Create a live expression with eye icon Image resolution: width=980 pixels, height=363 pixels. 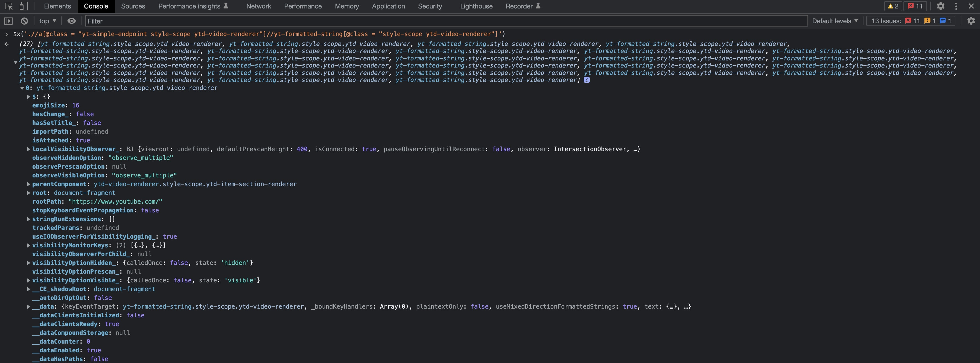click(72, 21)
